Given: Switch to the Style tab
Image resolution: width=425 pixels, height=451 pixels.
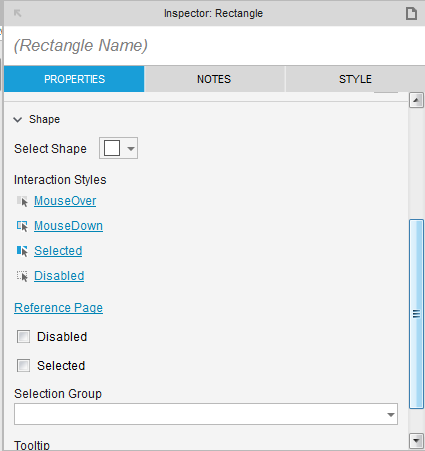Looking at the screenshot, I should tap(355, 79).
